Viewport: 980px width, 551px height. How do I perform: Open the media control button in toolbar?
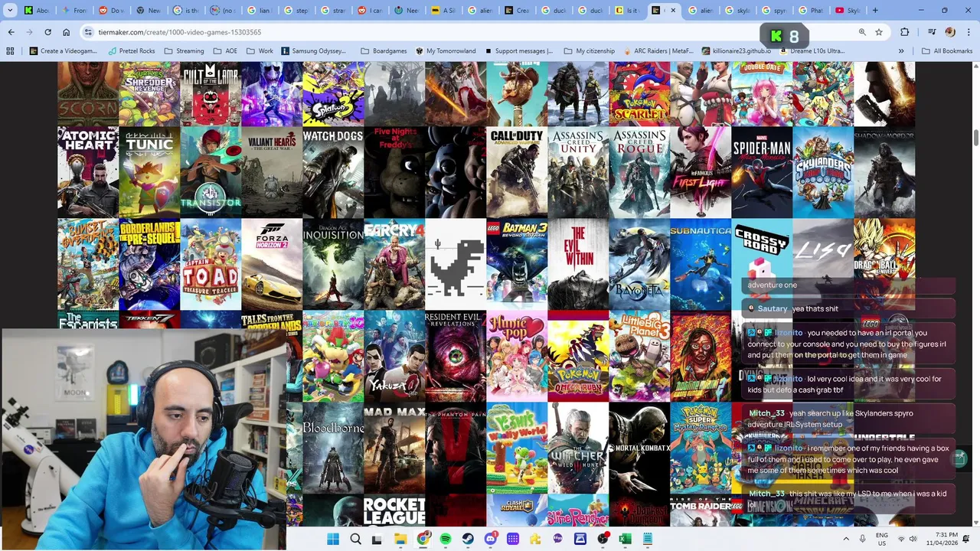(932, 32)
